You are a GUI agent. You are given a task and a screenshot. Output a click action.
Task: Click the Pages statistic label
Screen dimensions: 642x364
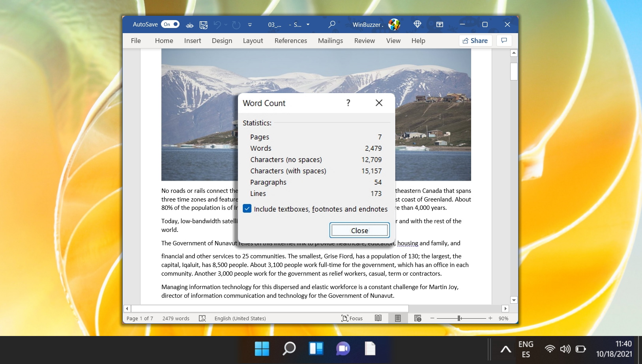tap(260, 137)
